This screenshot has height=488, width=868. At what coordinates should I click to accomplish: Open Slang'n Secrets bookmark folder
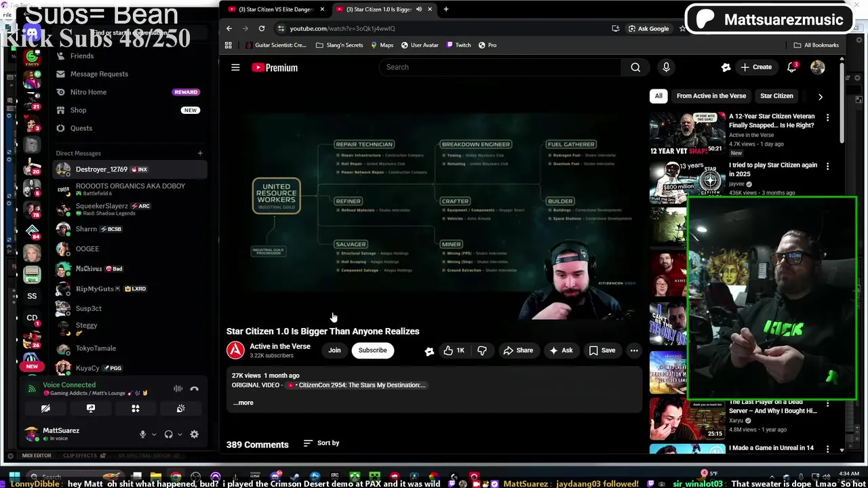click(340, 45)
